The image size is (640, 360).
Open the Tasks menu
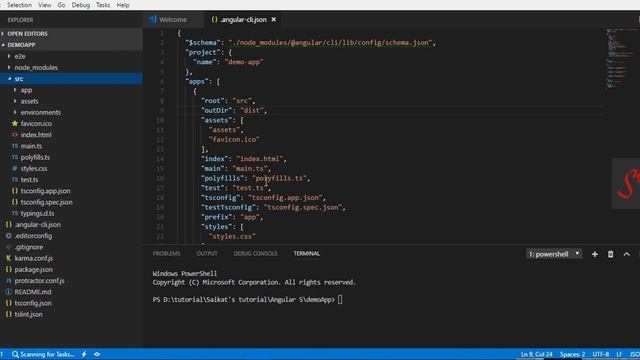point(103,5)
